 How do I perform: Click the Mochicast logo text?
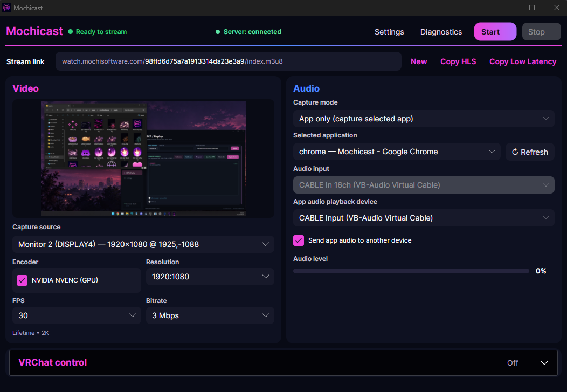pyautogui.click(x=34, y=31)
